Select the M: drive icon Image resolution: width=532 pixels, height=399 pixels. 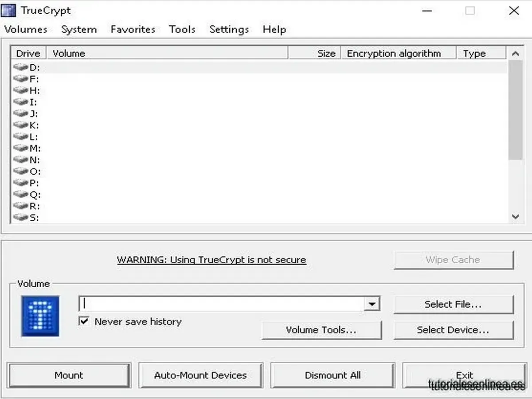[x=21, y=148]
